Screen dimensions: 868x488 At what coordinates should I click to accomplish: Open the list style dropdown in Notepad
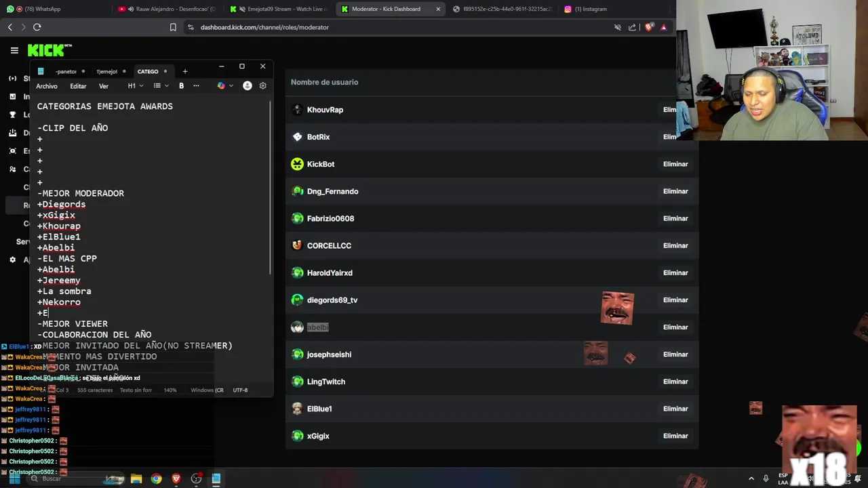click(161, 85)
